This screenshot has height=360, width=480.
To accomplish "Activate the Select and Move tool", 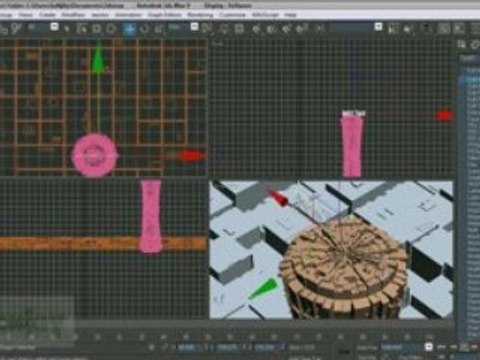I will (x=129, y=29).
